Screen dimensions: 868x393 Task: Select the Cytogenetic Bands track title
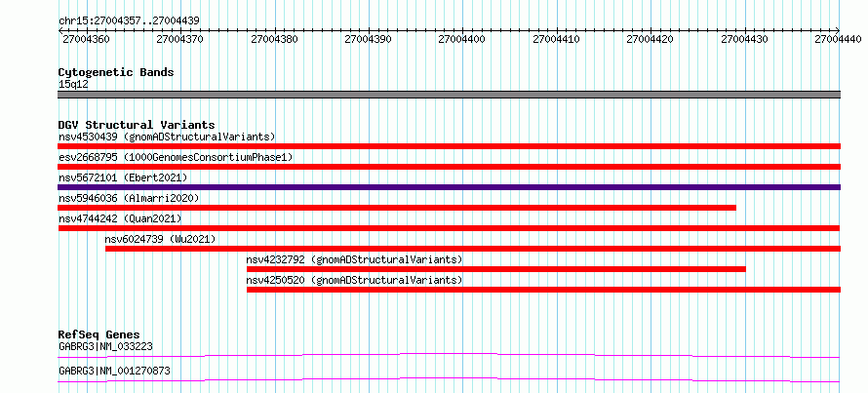(116, 72)
